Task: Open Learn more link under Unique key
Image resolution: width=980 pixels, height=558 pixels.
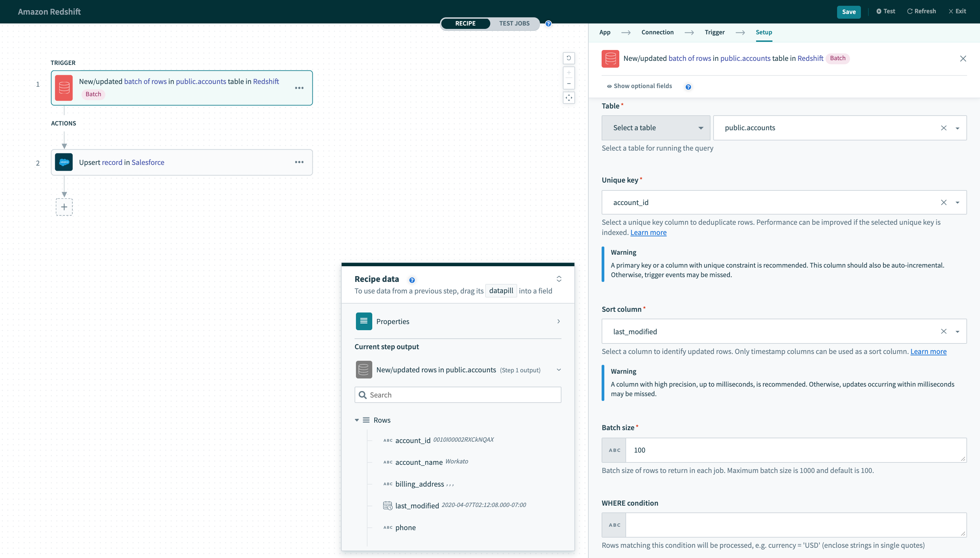Action: [648, 233]
